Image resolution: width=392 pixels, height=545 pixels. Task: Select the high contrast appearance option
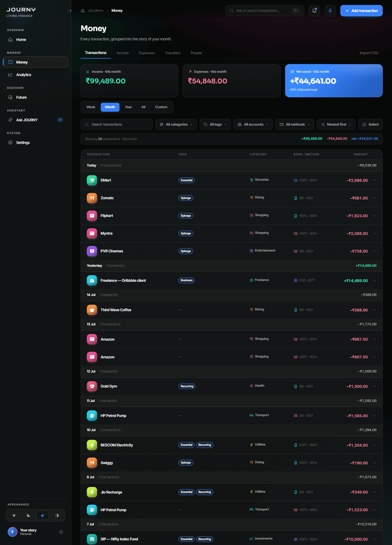(57, 516)
